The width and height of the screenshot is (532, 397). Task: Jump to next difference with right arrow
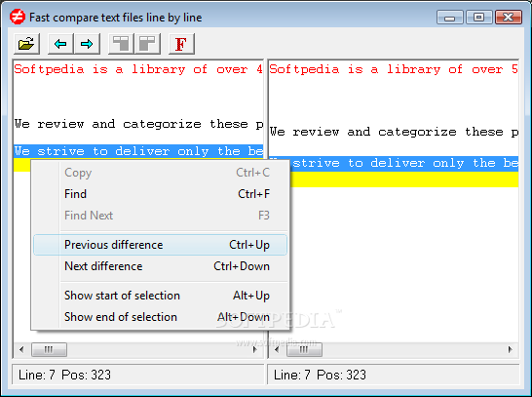[x=87, y=44]
